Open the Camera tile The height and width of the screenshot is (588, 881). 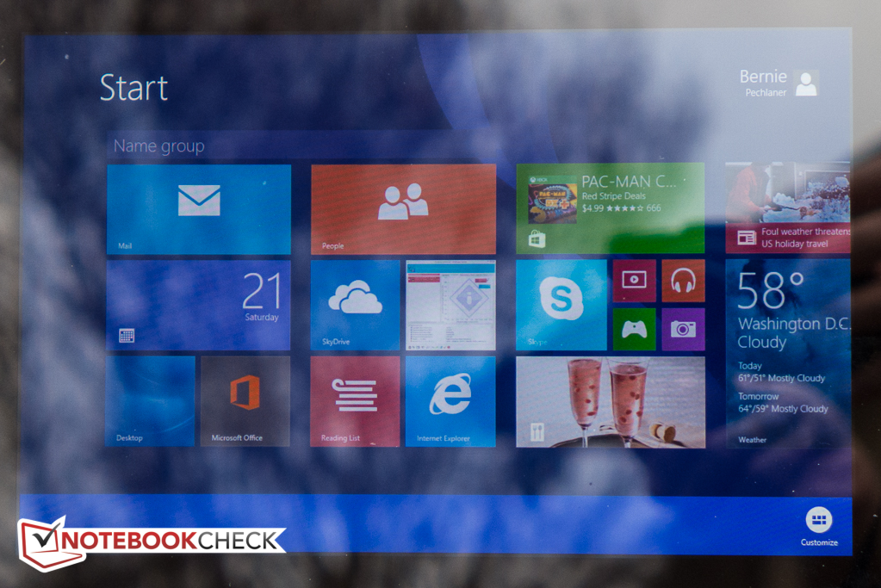point(683,329)
